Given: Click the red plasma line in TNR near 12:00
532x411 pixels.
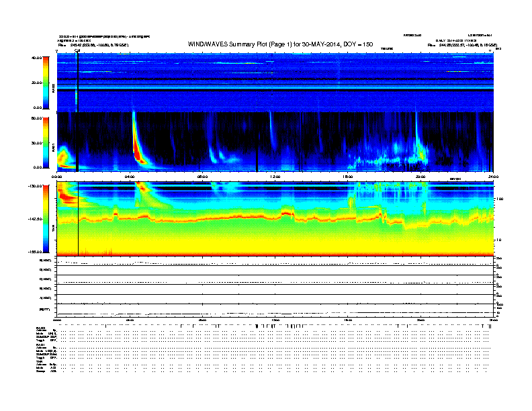Looking at the screenshot, I should coord(287,213).
